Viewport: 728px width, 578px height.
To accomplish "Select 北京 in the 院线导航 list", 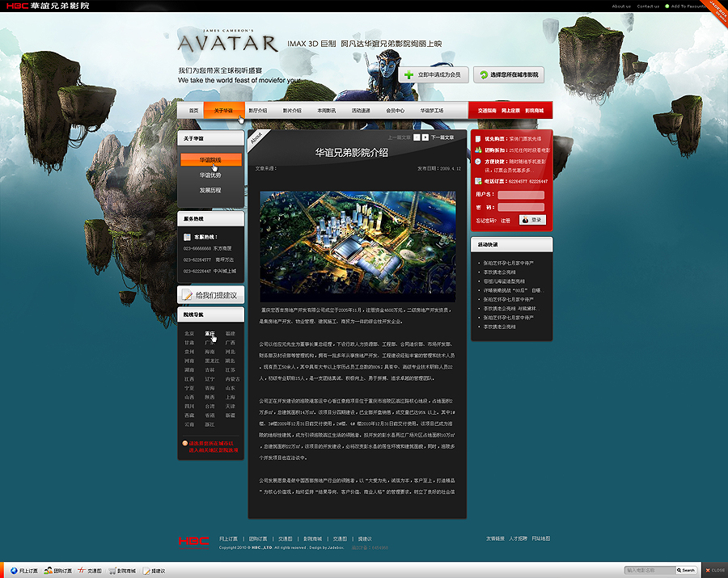I will [x=189, y=334].
